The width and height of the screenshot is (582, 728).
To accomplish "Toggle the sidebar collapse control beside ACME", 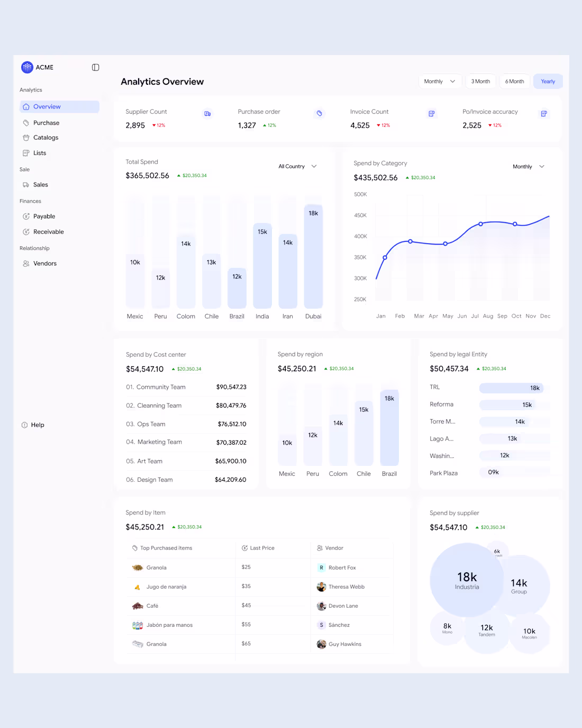I will click(95, 67).
